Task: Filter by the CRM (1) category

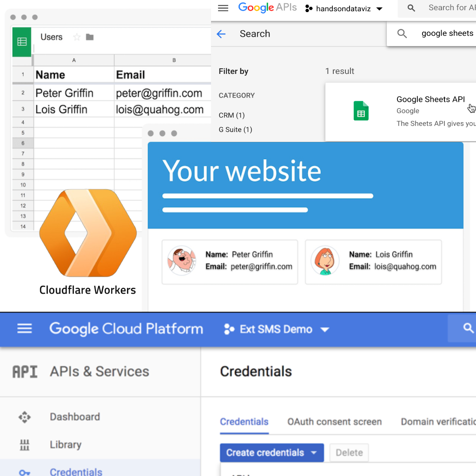Action: tap(231, 115)
